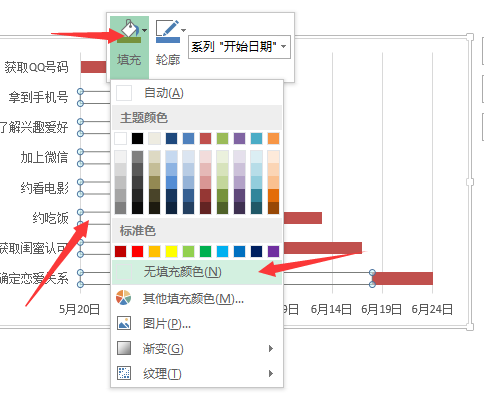The image size is (484, 398).
Task: Pick medium blue theme color swatch top row
Action: [188, 138]
